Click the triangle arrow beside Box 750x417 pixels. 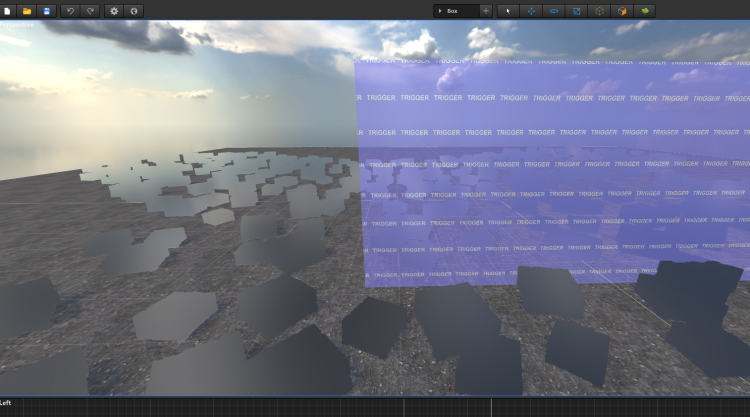[x=440, y=10]
